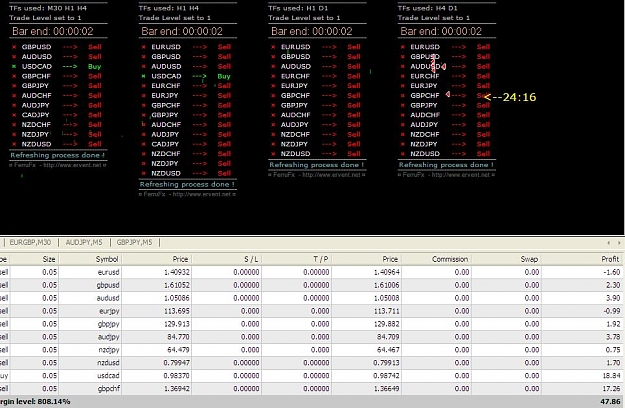Select the gbpjpy order row symbol
This screenshot has width=625, height=408.
click(108, 324)
